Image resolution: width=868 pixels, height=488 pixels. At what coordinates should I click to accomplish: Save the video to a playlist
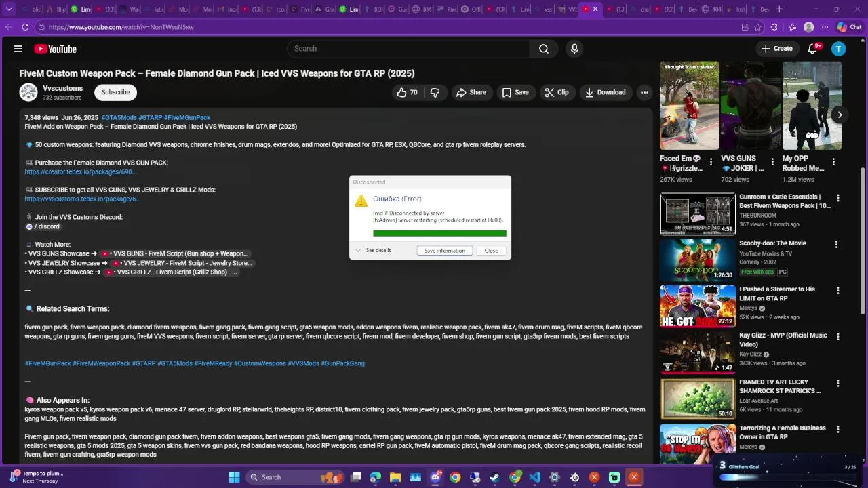[x=515, y=92]
